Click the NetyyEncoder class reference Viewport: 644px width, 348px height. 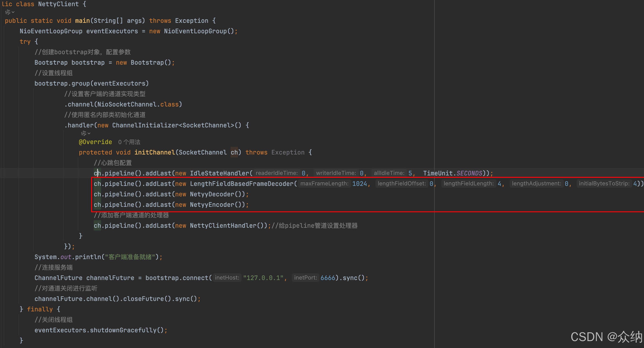pos(212,205)
